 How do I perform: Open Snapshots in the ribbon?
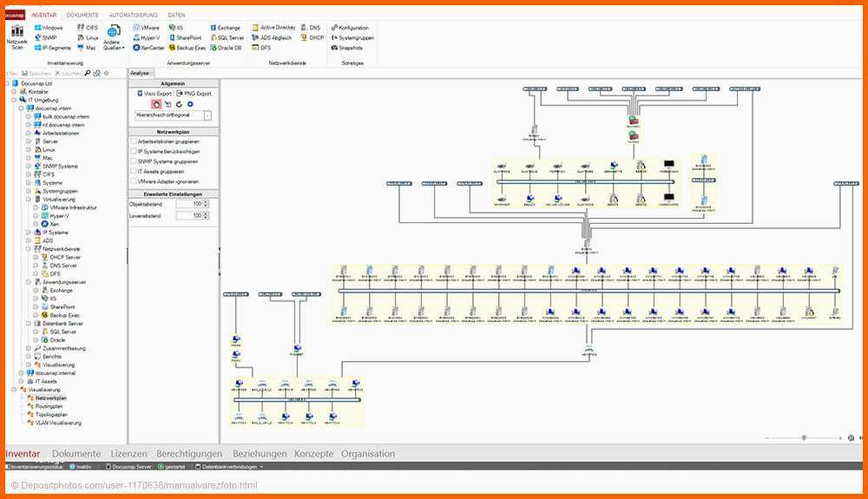click(x=347, y=48)
